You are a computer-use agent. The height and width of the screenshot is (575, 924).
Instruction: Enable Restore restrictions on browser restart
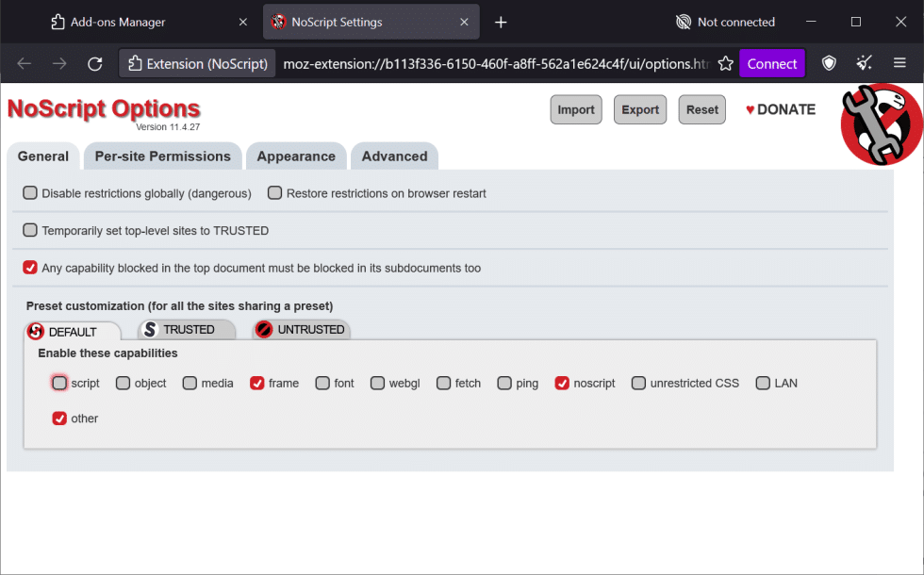coord(274,192)
